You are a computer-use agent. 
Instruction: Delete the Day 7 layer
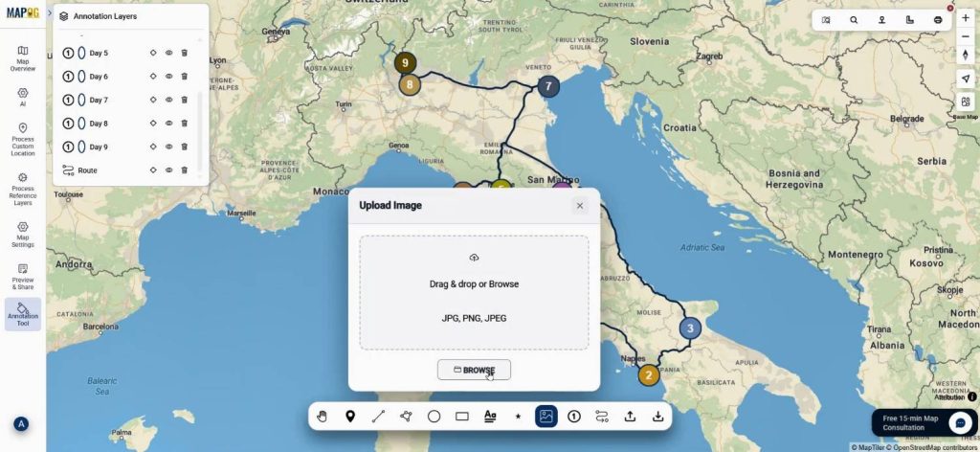[185, 100]
